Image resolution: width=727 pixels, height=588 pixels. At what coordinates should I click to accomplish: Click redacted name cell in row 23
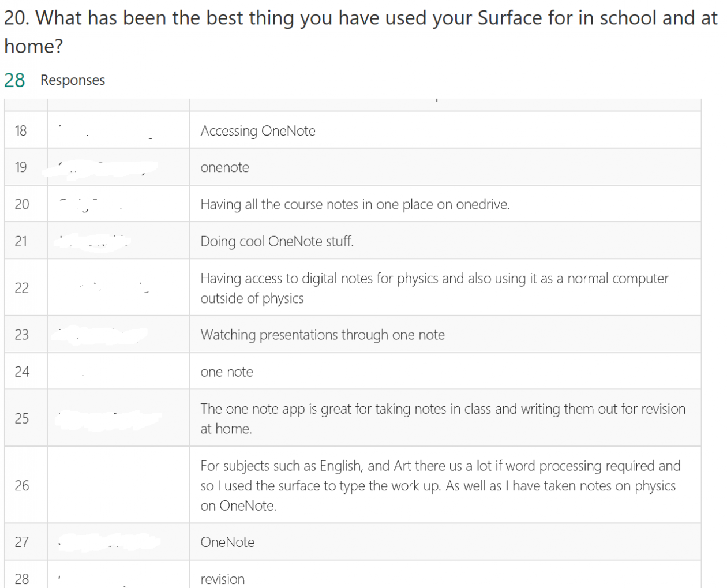(x=118, y=335)
